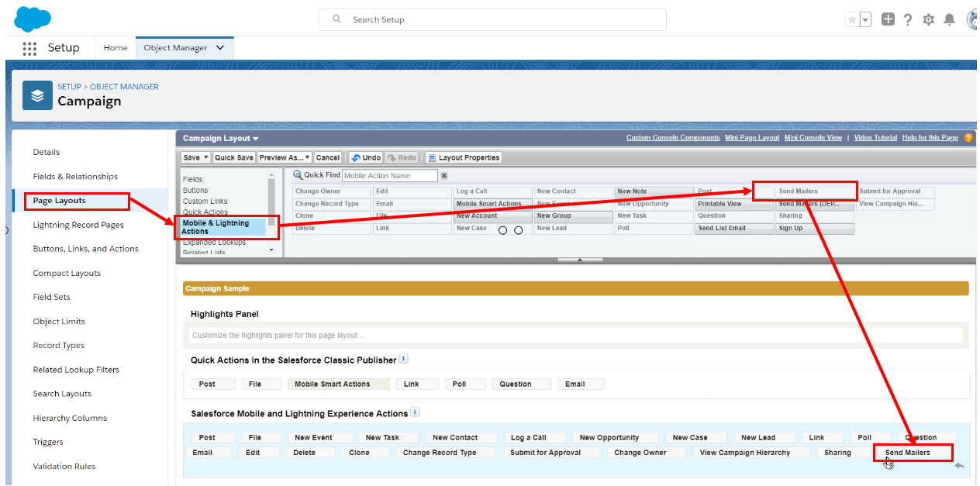
Task: Open Layout Properties
Action: point(464,157)
